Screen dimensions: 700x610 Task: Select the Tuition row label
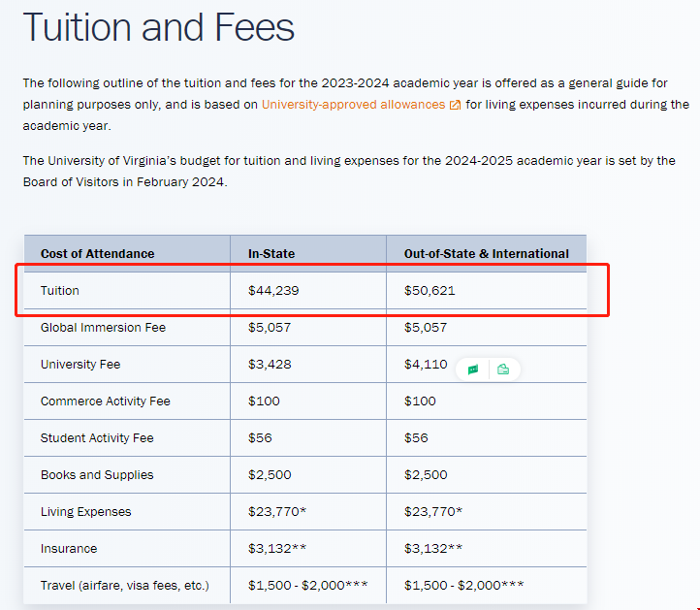pyautogui.click(x=60, y=290)
